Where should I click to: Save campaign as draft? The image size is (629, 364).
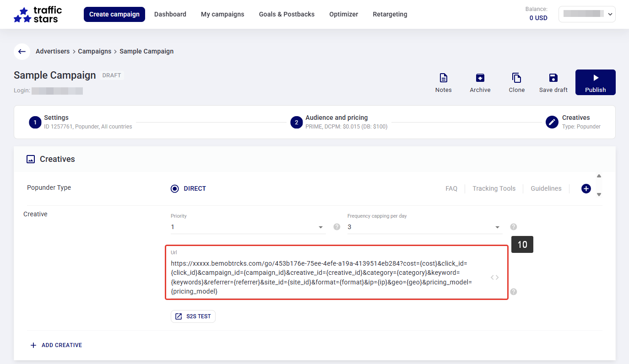tap(553, 83)
